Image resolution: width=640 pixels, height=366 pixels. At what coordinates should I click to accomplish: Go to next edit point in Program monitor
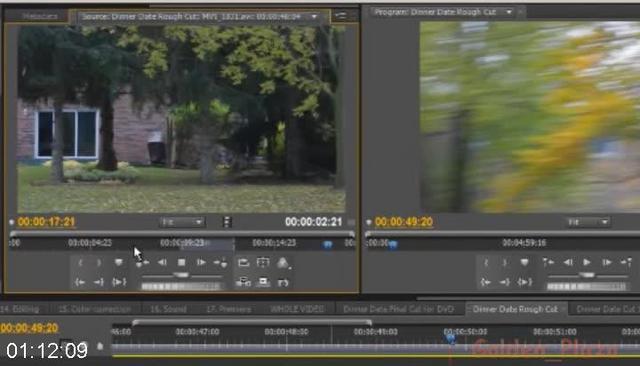626,262
